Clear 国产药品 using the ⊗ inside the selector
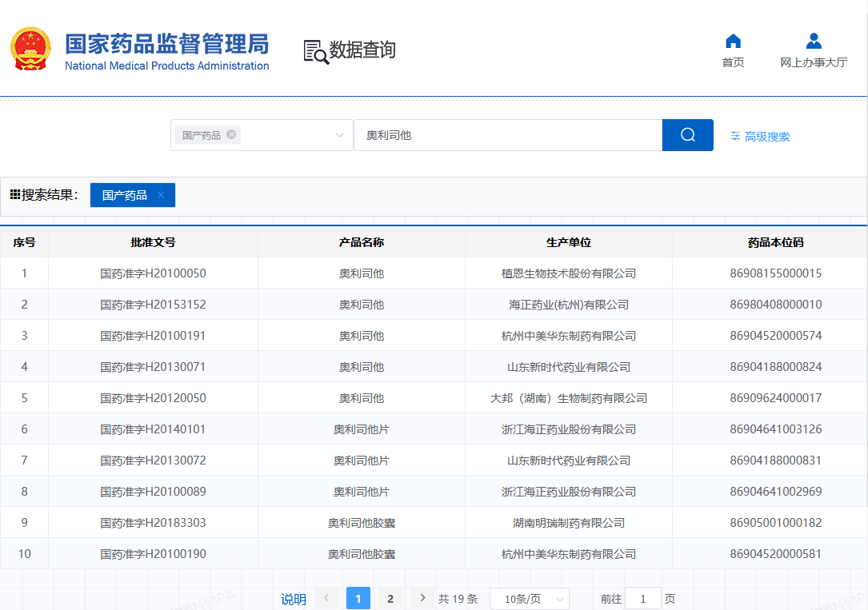 tap(231, 134)
